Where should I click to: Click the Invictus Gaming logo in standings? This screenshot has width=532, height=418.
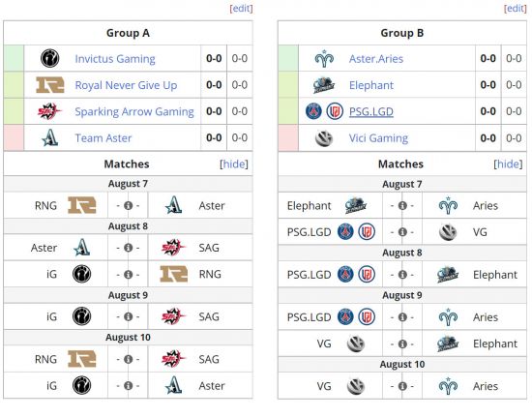click(x=50, y=58)
